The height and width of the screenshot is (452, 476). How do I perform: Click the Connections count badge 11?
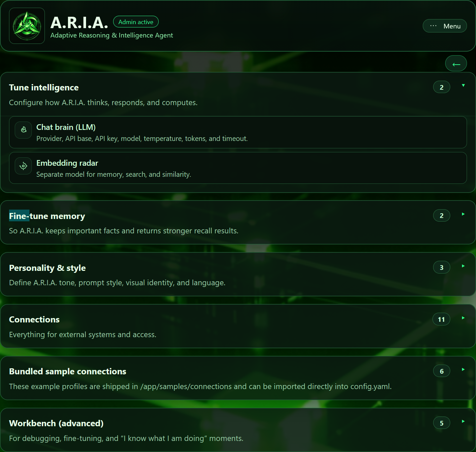[441, 319]
